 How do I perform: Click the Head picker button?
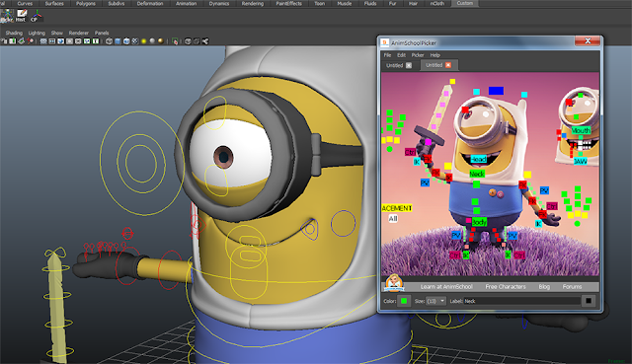(478, 159)
